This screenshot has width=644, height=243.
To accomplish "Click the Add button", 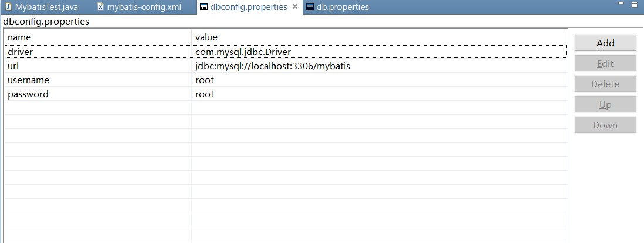I will point(605,43).
